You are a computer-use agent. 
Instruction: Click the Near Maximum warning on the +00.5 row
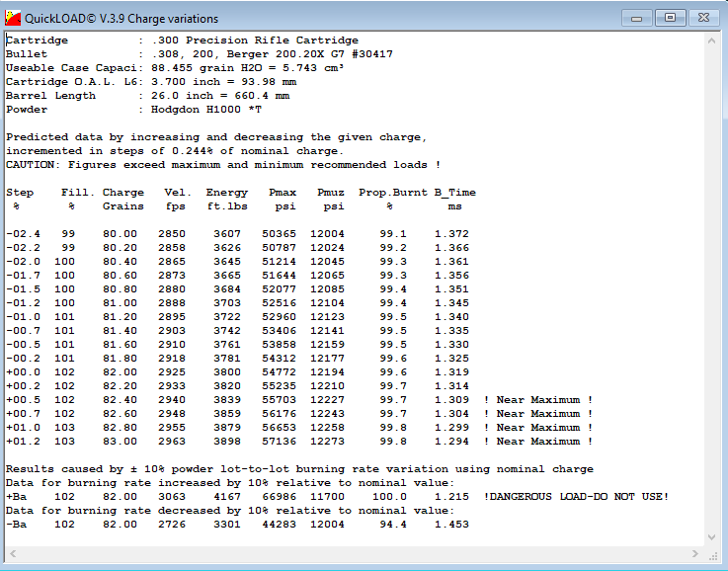tap(538, 400)
